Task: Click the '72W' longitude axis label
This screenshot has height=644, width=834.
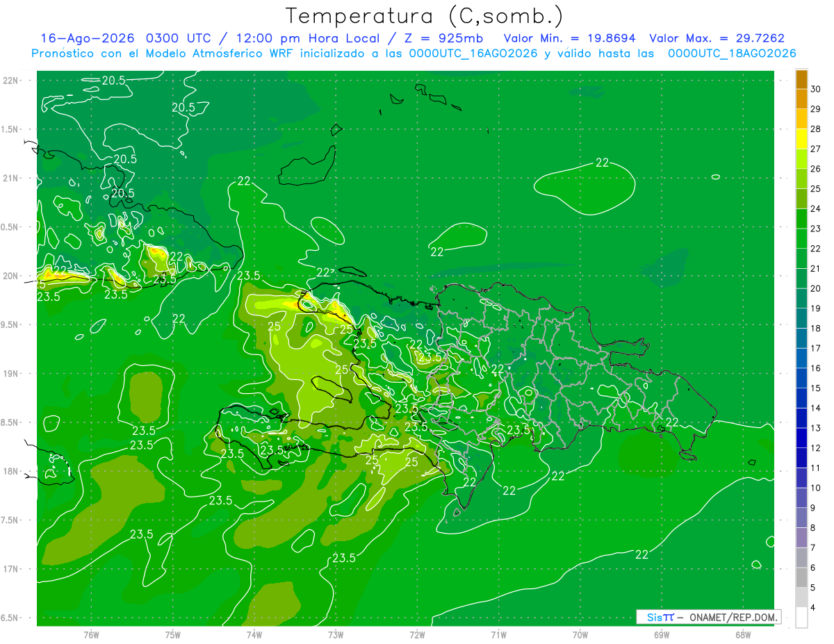Action: 417,635
